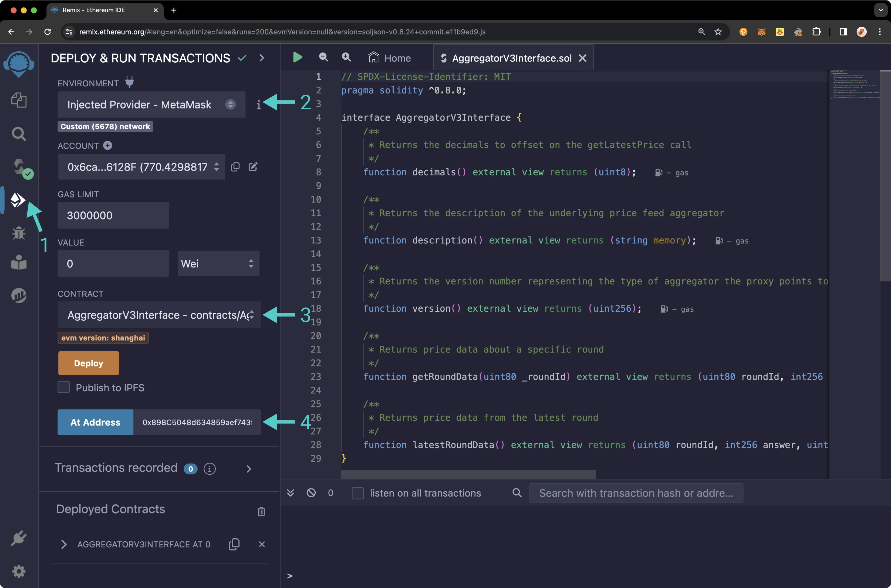Toggle the terminal panel collapse chevrons

pyautogui.click(x=290, y=493)
